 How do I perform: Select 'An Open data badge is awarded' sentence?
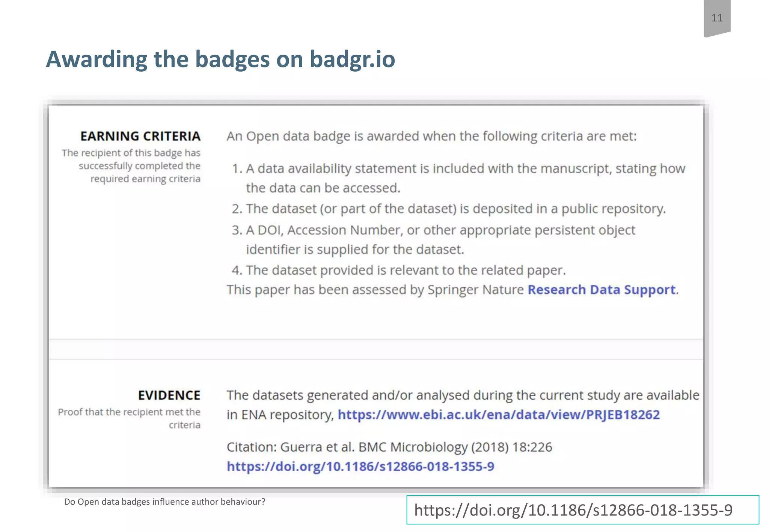[432, 136]
